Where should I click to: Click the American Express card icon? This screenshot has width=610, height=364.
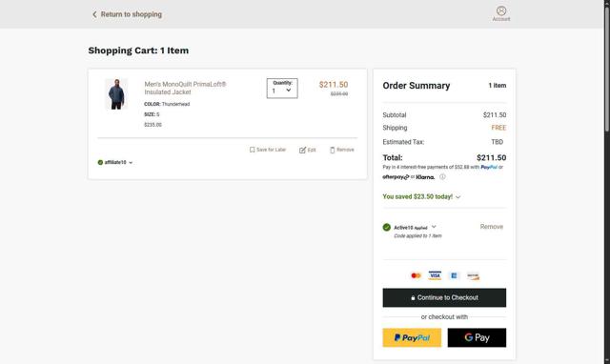pos(454,275)
